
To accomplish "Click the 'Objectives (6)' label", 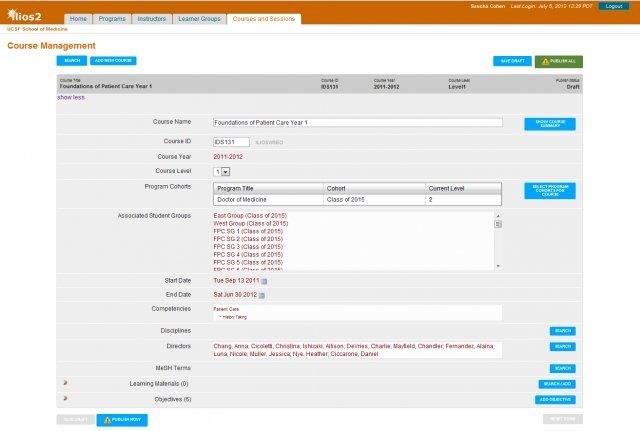I will [173, 399].
